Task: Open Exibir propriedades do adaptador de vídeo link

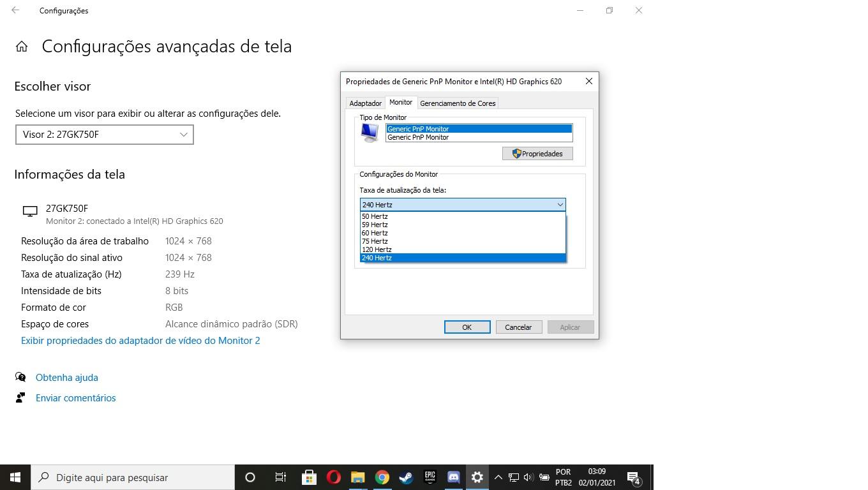Action: pos(140,341)
